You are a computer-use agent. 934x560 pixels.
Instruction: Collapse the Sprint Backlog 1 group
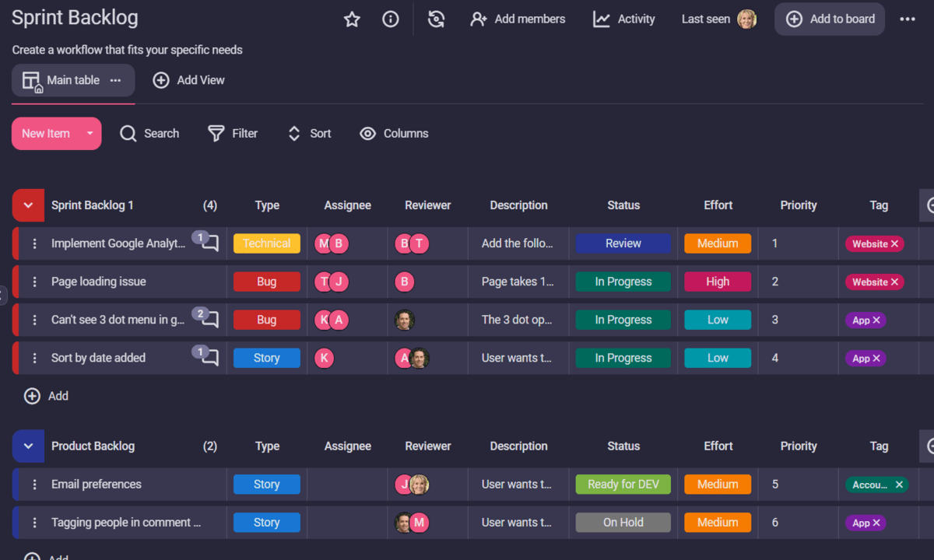[29, 205]
